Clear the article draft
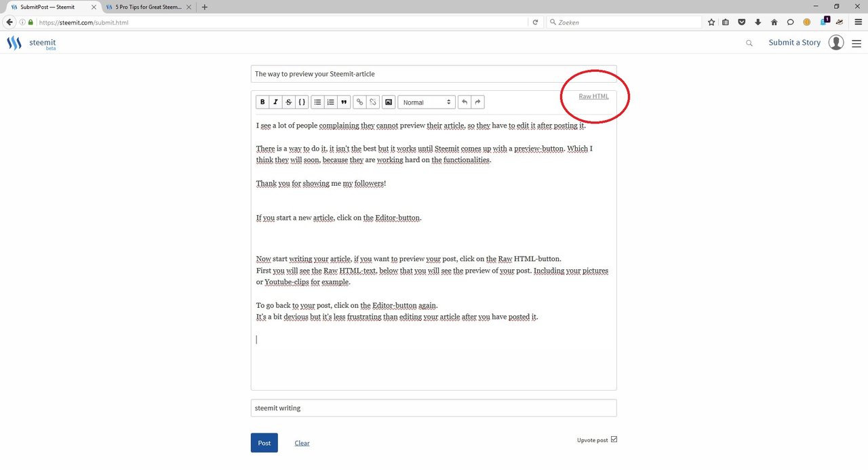The width and height of the screenshot is (868, 470). coord(302,443)
